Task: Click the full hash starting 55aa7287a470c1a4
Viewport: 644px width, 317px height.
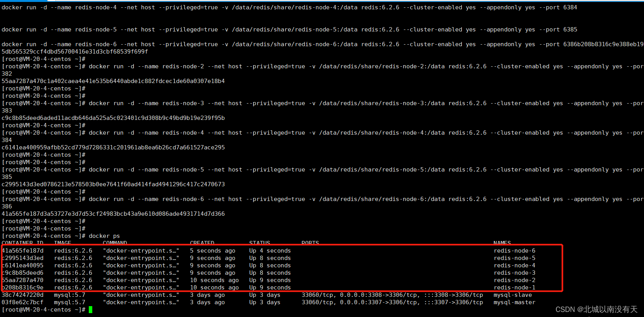Action: 113,81
